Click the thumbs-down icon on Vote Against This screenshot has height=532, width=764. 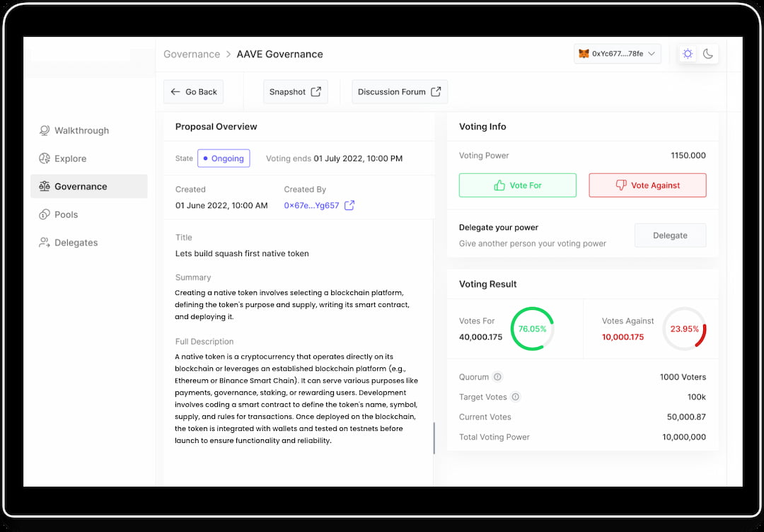click(x=621, y=185)
